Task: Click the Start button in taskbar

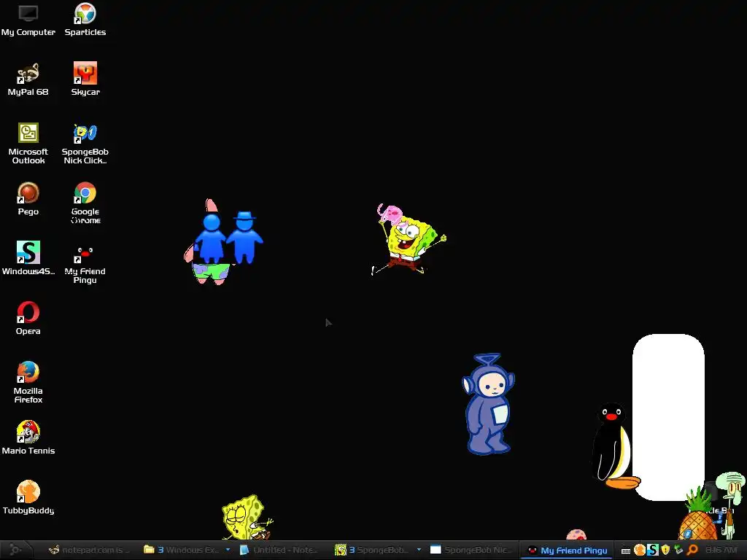Action: point(15,550)
